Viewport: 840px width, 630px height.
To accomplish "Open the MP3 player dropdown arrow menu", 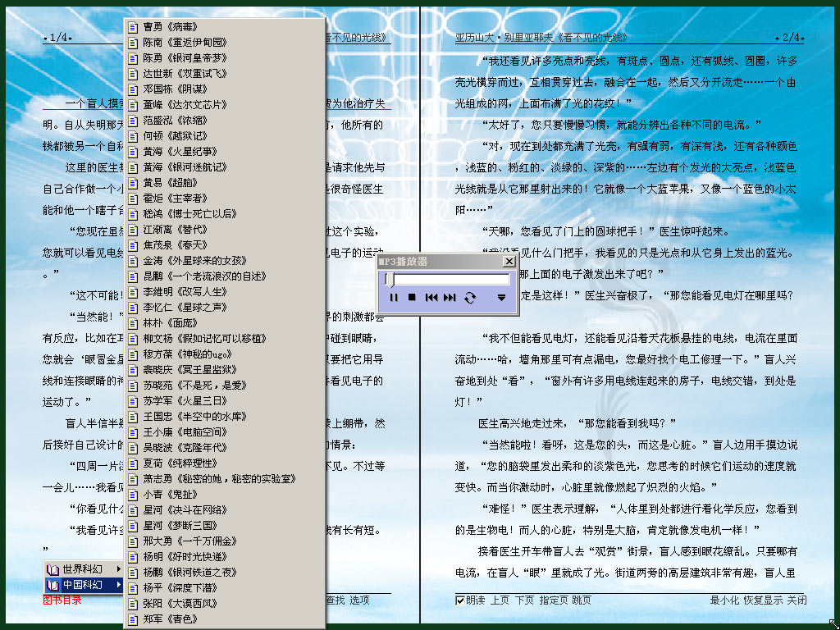I will click(501, 298).
